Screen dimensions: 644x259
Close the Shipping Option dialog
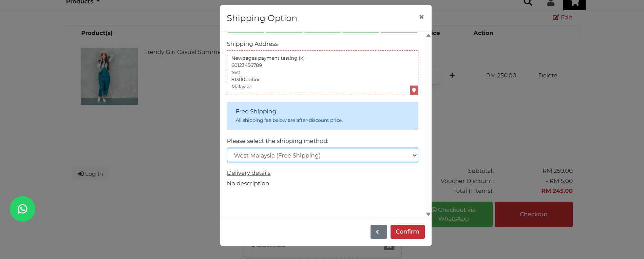click(421, 17)
